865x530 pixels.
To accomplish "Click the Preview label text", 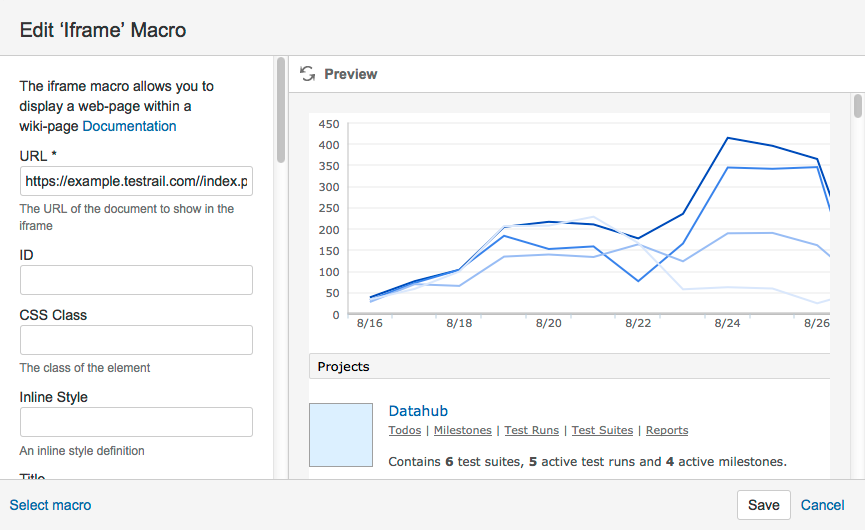I will point(351,74).
